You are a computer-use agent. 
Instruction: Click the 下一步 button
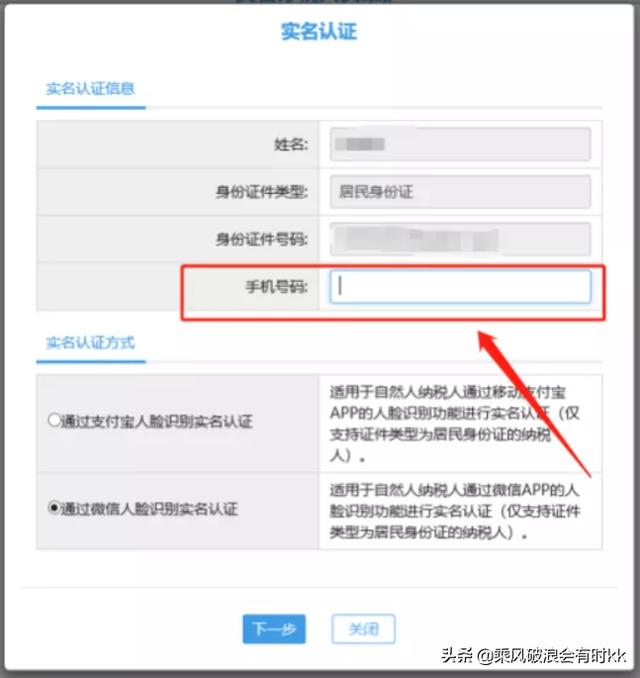[x=274, y=629]
